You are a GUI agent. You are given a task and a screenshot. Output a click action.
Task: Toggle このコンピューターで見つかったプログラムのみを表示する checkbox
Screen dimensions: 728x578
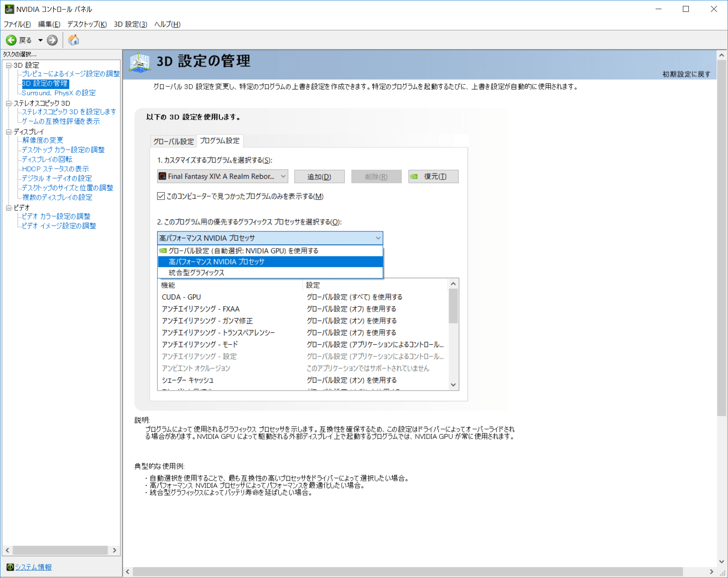click(161, 196)
